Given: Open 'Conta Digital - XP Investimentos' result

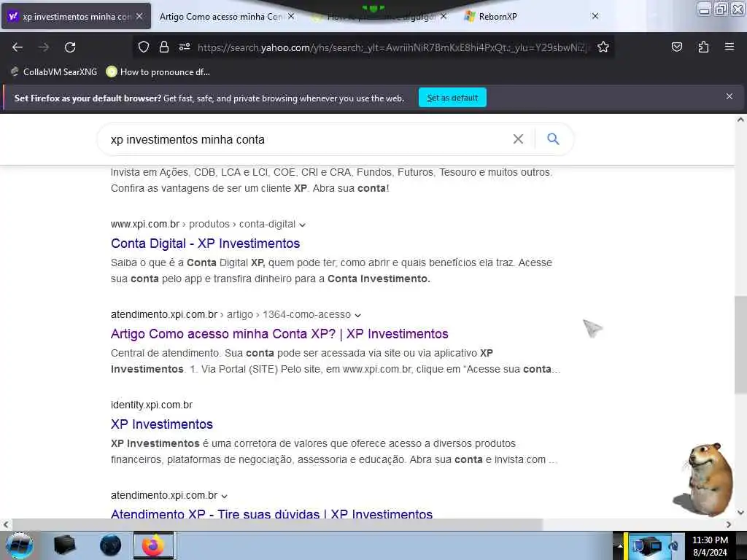Looking at the screenshot, I should (205, 244).
